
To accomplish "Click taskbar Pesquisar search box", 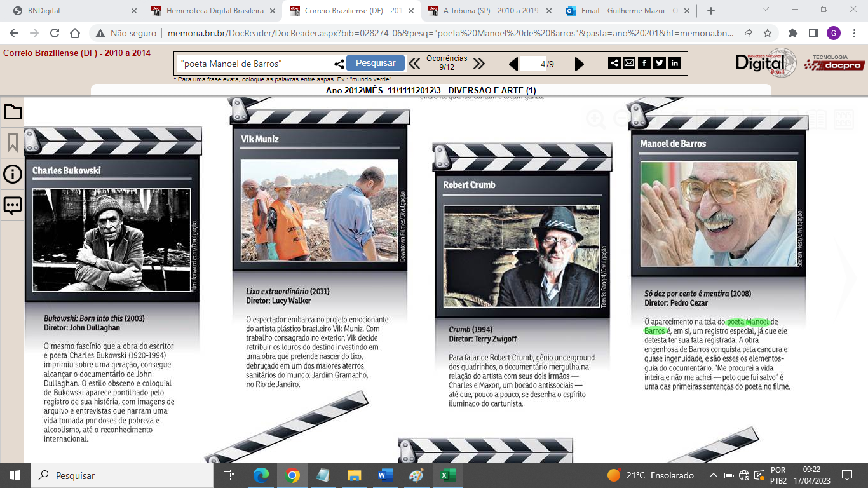I will tap(122, 475).
